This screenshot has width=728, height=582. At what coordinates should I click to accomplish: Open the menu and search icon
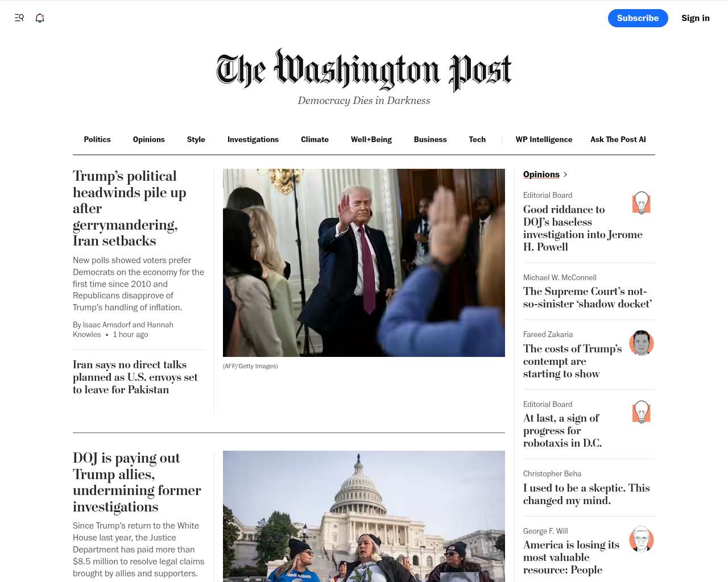[x=19, y=18]
